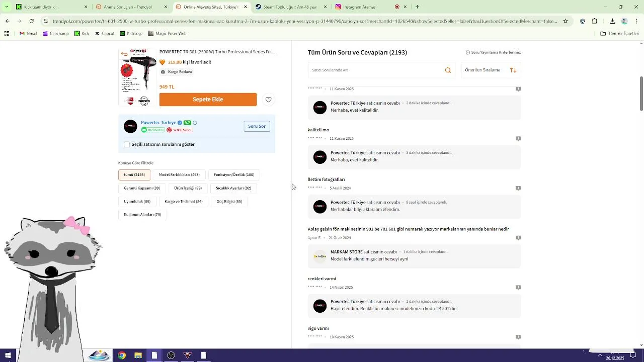
Task: Open the Chrome three-dot menu
Action: [636, 21]
